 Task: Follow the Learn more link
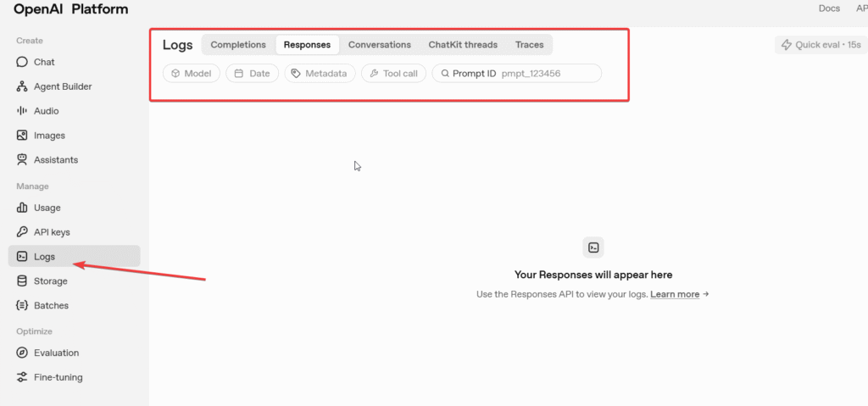675,294
